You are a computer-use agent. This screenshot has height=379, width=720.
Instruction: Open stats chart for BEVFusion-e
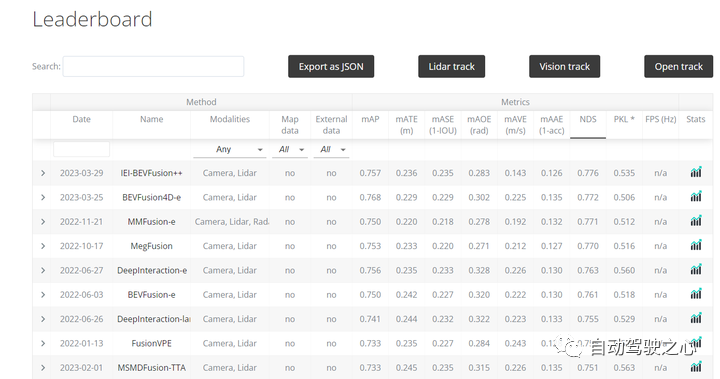[696, 294]
